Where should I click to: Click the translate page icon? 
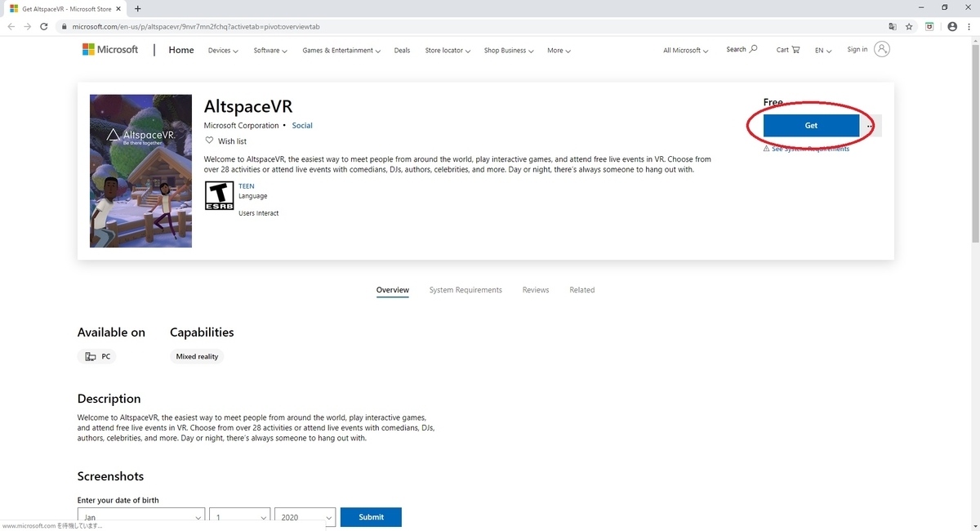(x=893, y=26)
